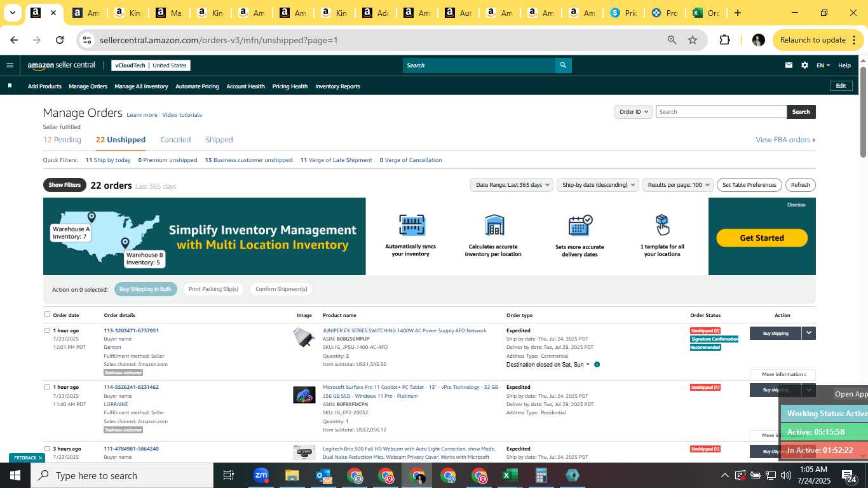This screenshot has height=488, width=868.
Task: Switch to the Excel Orc browser tab
Action: [x=706, y=13]
